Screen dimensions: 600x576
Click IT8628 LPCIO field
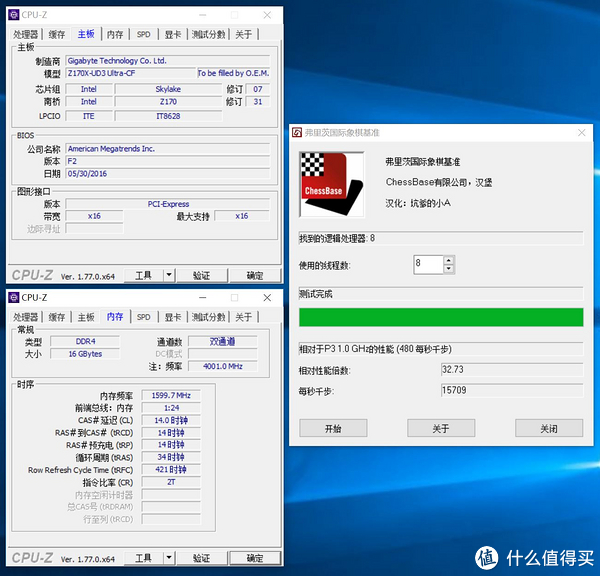click(x=168, y=116)
